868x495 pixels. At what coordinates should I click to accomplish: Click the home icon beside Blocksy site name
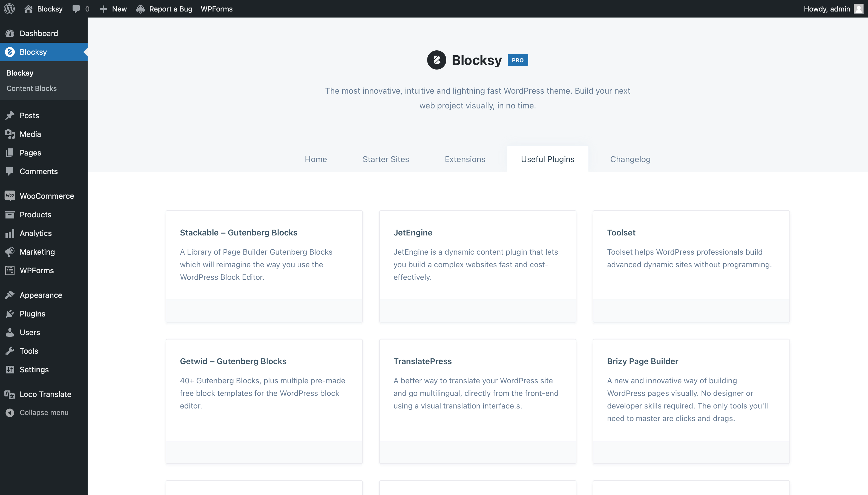(x=28, y=9)
